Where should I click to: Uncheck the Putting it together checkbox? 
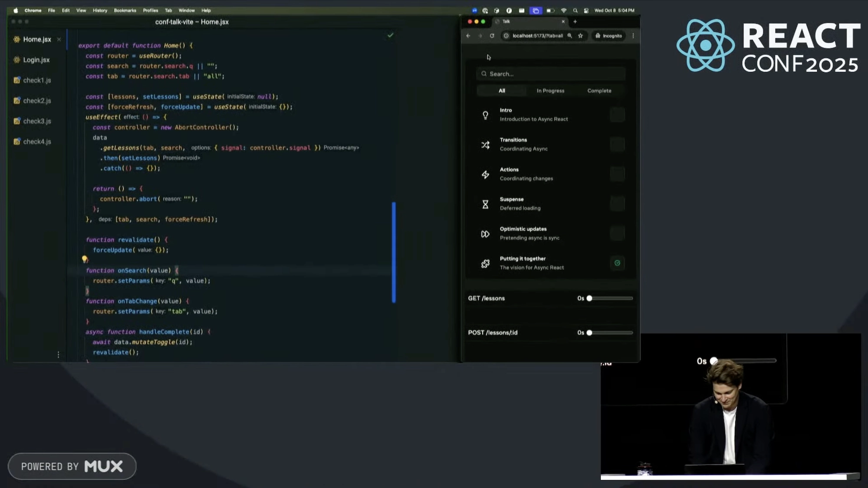(x=617, y=263)
